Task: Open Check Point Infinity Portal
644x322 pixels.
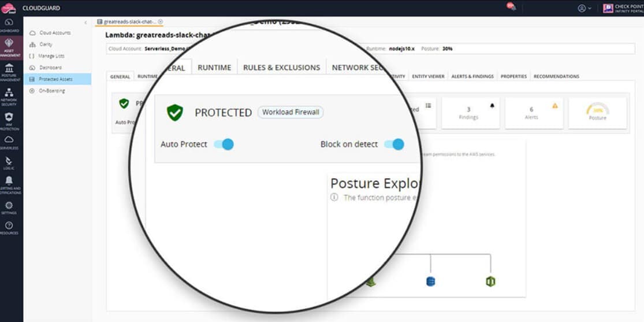Action: [623, 8]
